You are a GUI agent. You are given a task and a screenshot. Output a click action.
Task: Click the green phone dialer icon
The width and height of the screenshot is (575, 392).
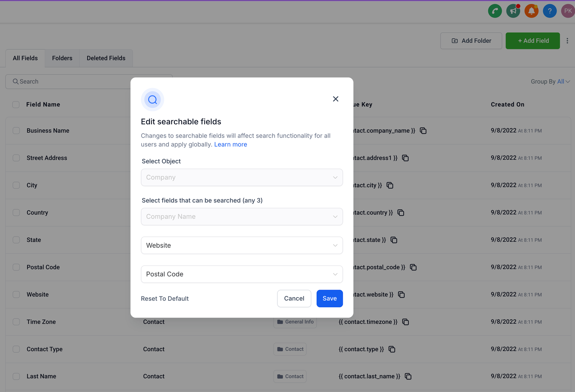point(495,11)
